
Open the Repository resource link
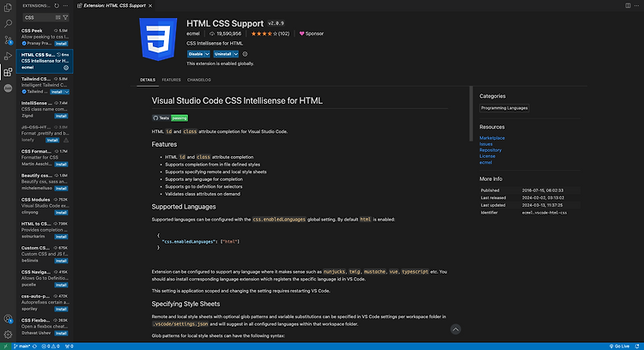pos(490,150)
